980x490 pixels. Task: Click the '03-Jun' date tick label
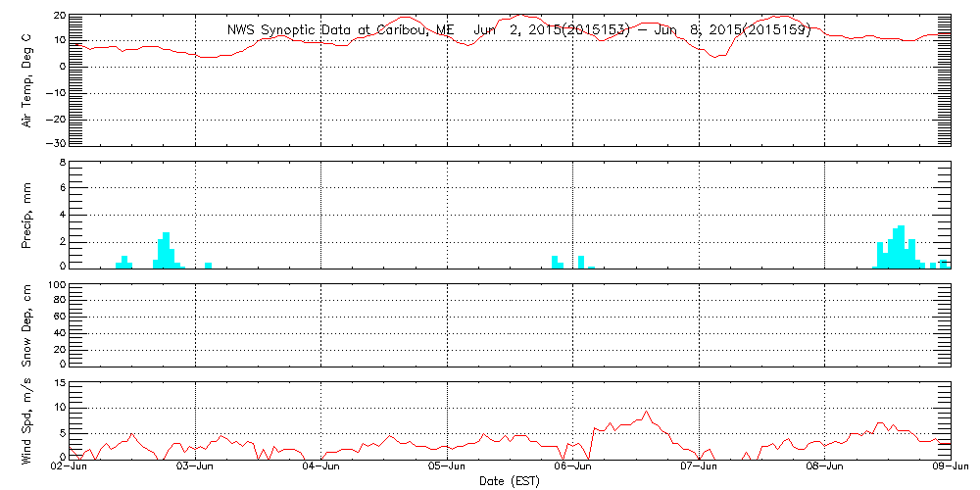click(196, 468)
